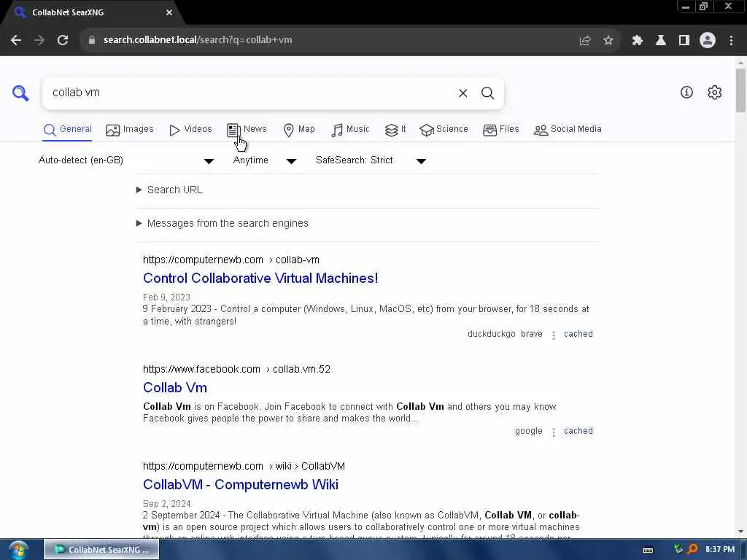Click the google engine label
The width and height of the screenshot is (747, 560).
528,431
